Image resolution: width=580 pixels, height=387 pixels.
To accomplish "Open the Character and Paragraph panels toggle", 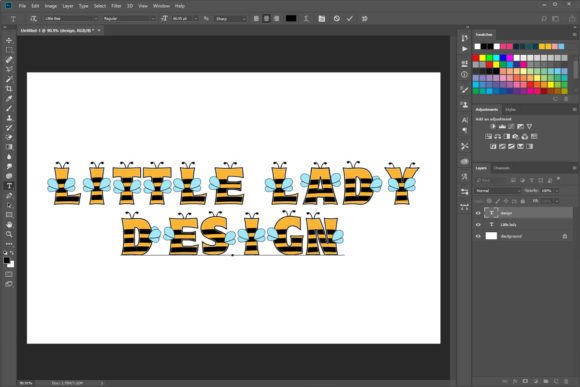I will click(321, 18).
